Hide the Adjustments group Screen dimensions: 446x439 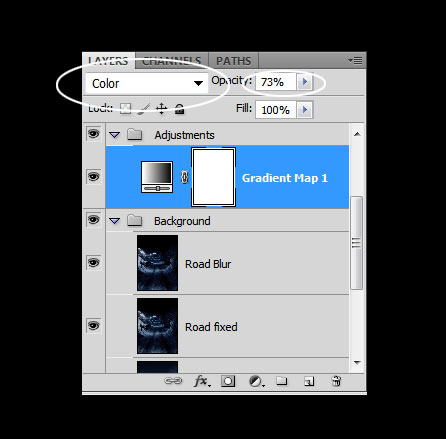pyautogui.click(x=93, y=134)
